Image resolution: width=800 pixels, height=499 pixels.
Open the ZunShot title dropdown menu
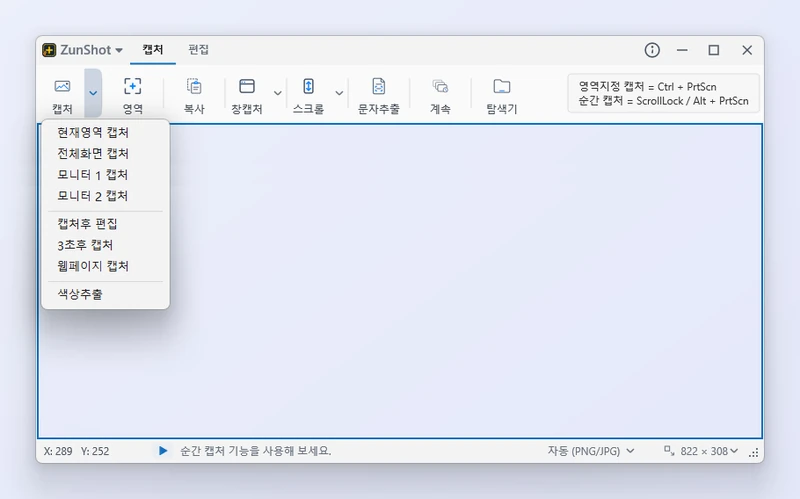(119, 50)
